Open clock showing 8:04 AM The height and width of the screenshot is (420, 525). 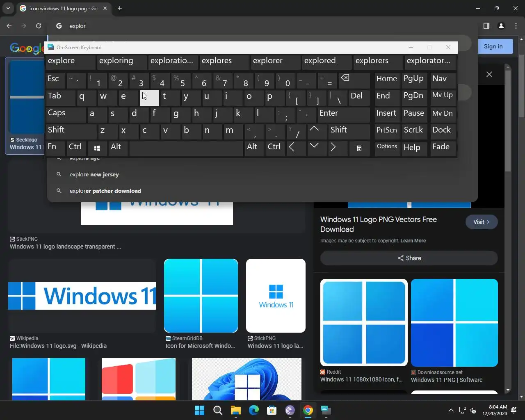click(x=495, y=410)
